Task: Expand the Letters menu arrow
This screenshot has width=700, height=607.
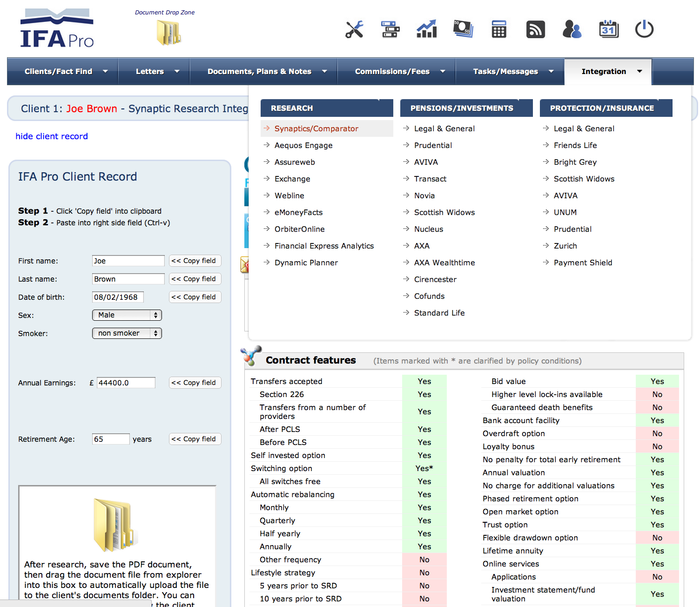Action: (177, 71)
